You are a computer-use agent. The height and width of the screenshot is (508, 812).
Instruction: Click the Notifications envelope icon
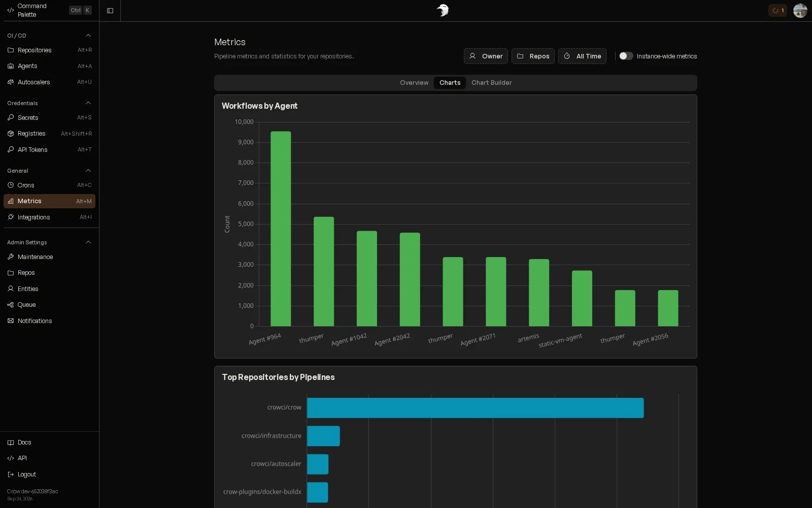(x=11, y=321)
